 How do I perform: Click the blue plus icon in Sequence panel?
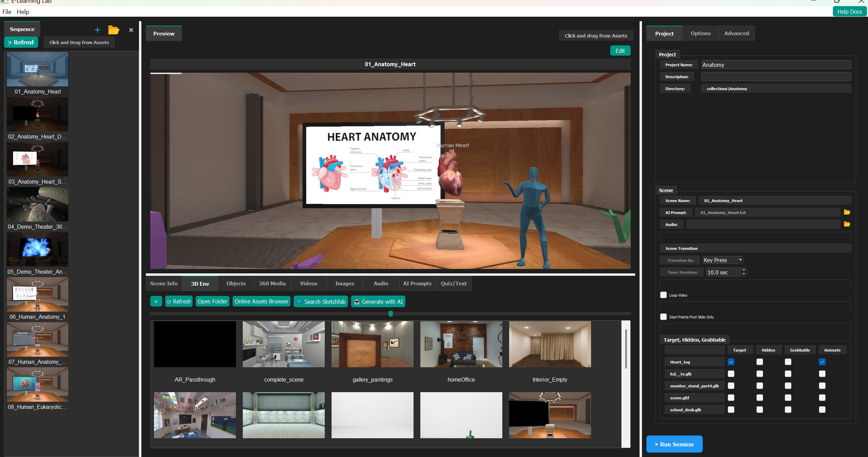point(97,30)
